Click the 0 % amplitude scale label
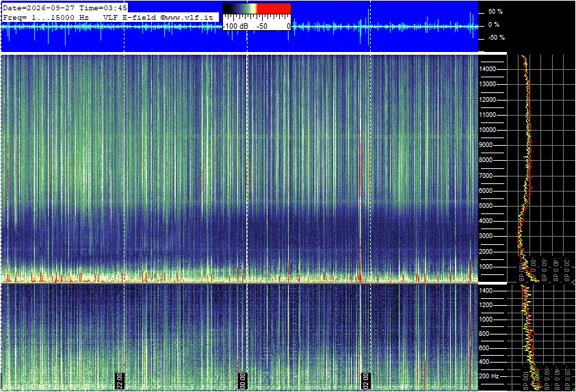 click(494, 25)
